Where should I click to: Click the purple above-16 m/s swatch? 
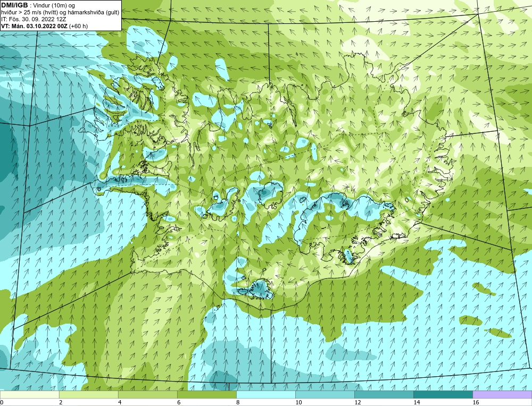502,394
